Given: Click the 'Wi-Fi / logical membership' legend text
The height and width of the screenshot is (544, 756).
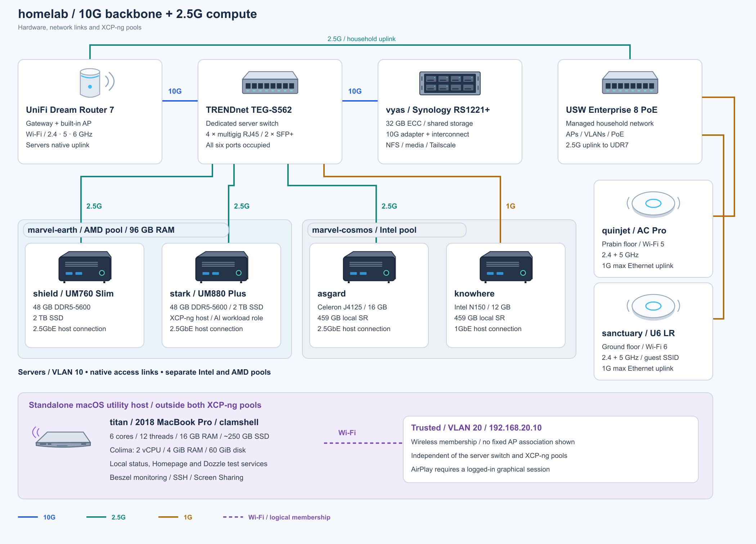Looking at the screenshot, I should pyautogui.click(x=289, y=517).
